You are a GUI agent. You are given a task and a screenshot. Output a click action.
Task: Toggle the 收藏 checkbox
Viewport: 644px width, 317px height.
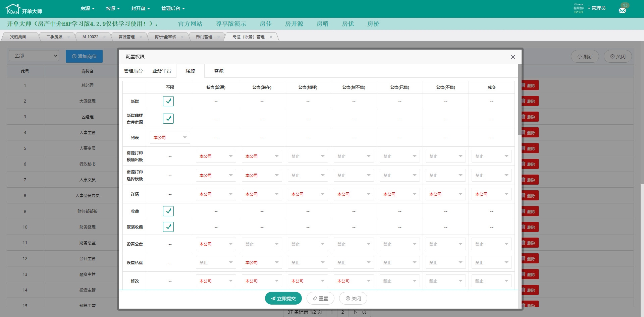coord(168,211)
